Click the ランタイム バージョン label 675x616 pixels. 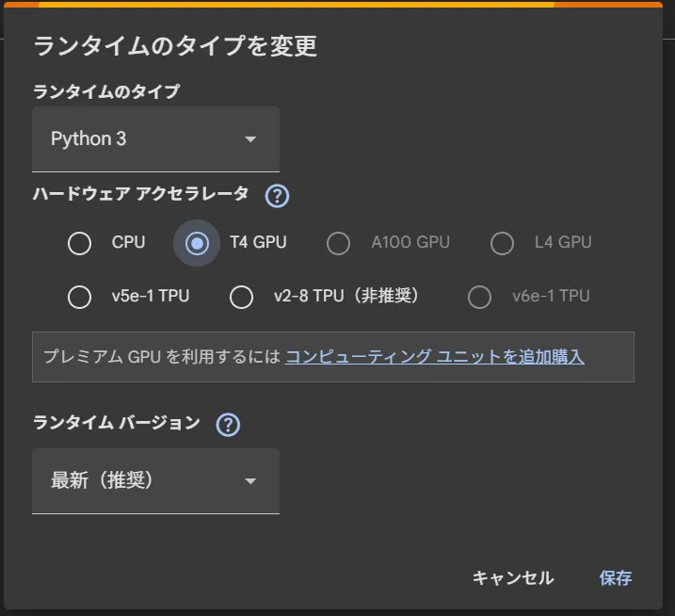[117, 423]
